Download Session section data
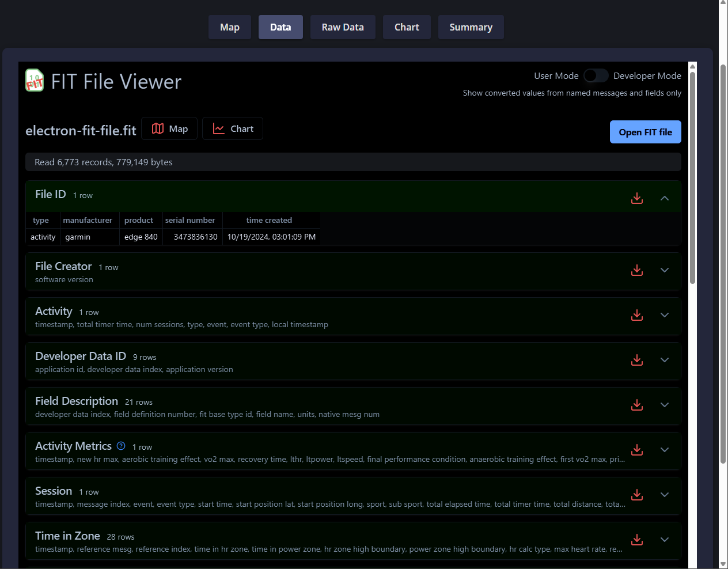The height and width of the screenshot is (569, 728). coord(637,495)
